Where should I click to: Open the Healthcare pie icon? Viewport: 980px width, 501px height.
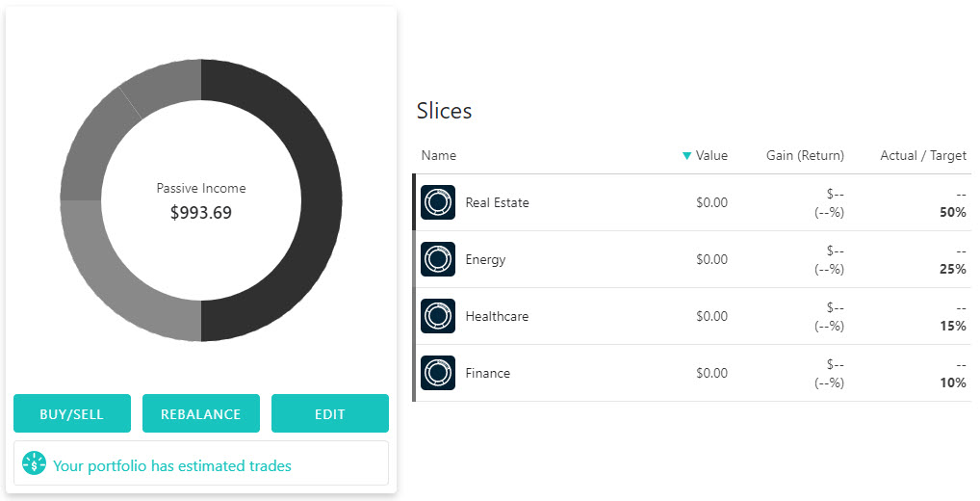[x=437, y=316]
